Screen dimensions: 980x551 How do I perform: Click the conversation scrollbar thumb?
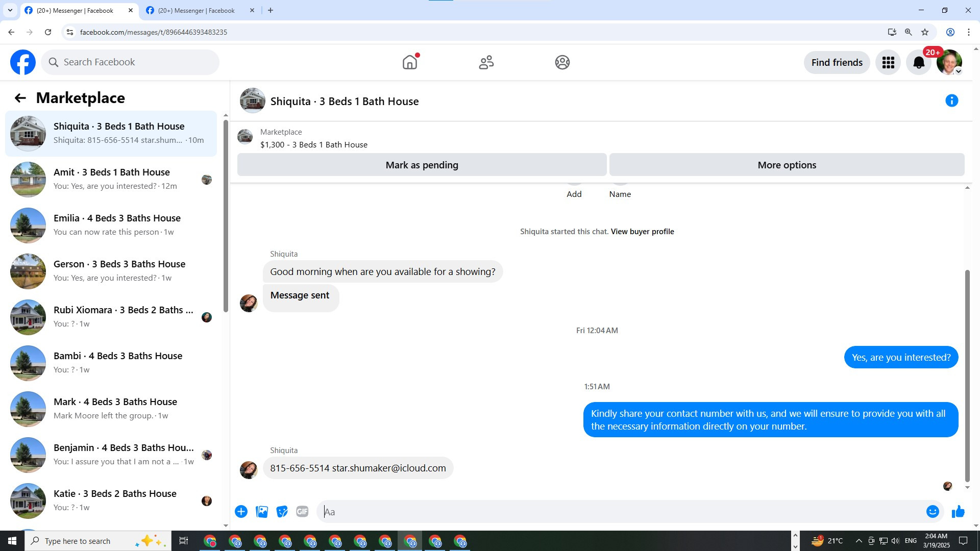click(967, 376)
